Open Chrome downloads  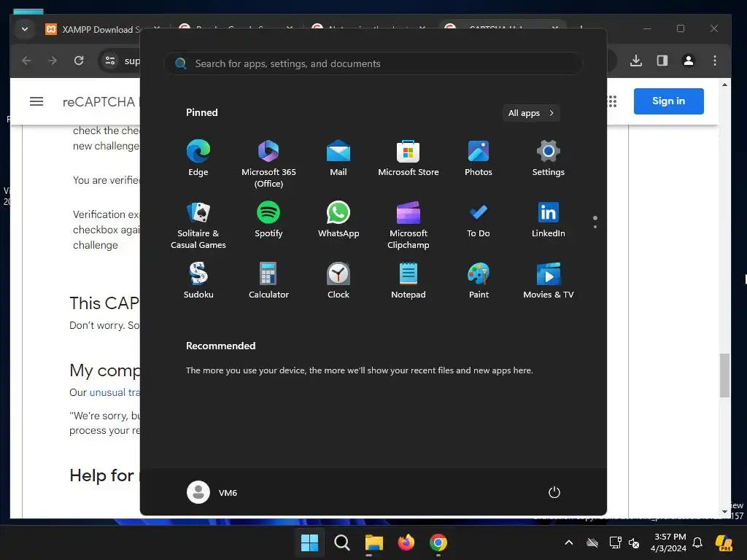pyautogui.click(x=636, y=61)
